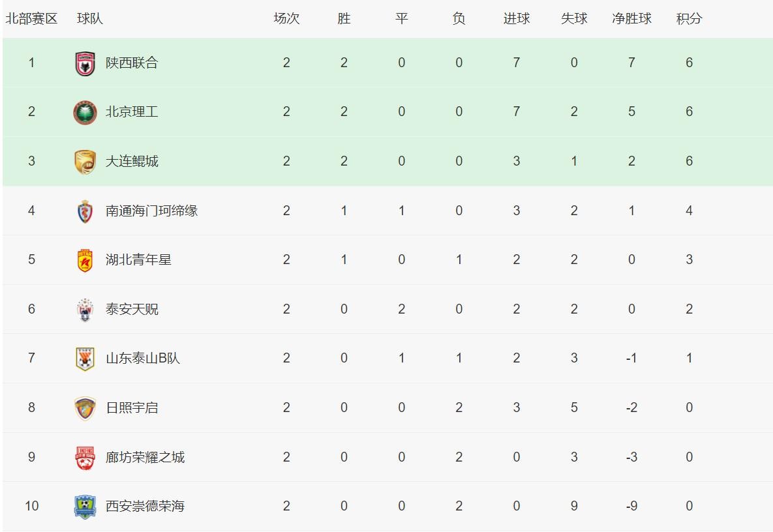Click the 失球 column header

click(x=574, y=19)
